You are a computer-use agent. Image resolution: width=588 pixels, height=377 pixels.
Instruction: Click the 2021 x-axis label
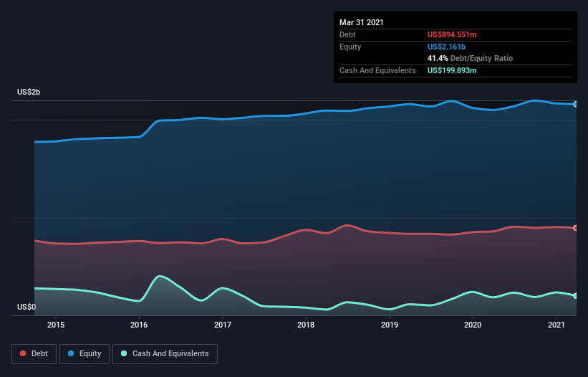coord(556,325)
